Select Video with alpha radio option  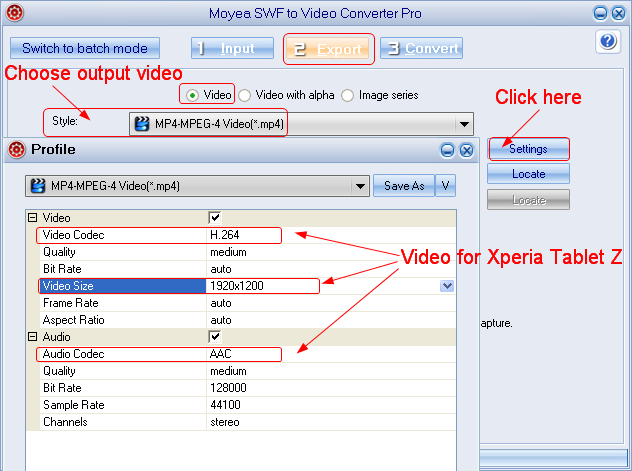(x=244, y=95)
